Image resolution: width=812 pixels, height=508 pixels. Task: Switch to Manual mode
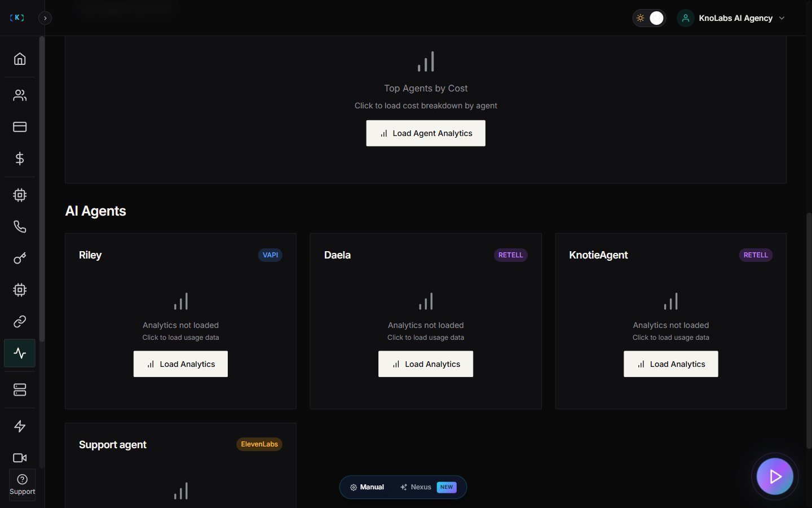click(x=367, y=487)
